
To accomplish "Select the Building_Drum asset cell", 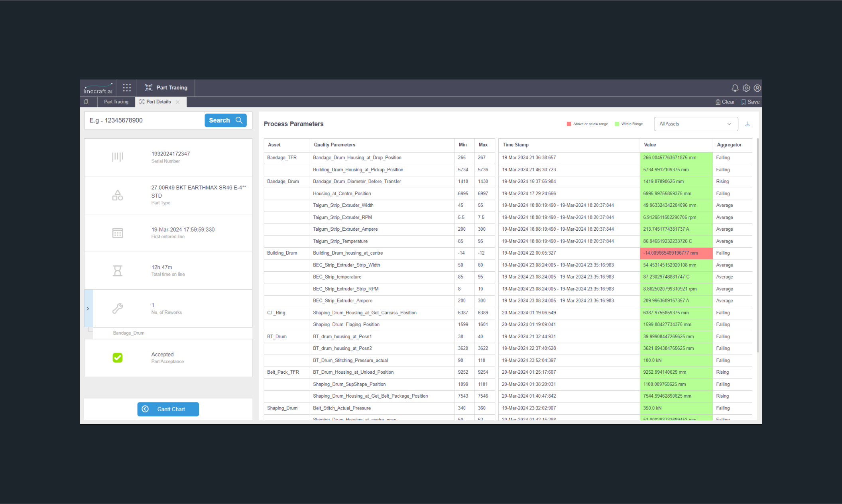I will [x=287, y=253].
